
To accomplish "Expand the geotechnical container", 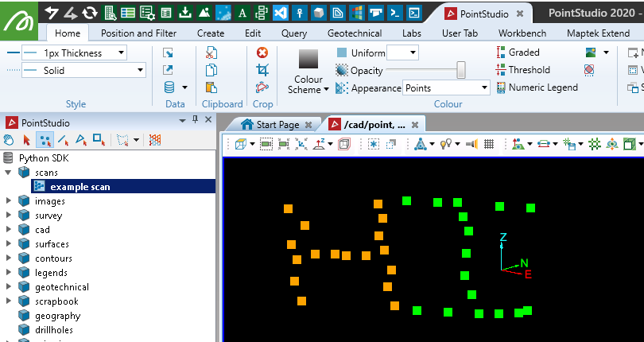I will click(8, 287).
